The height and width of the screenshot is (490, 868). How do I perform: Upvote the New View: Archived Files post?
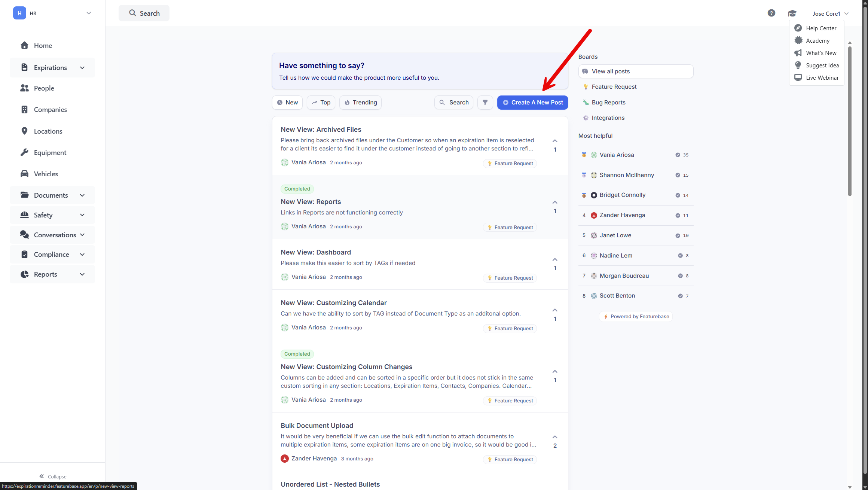[554, 141]
